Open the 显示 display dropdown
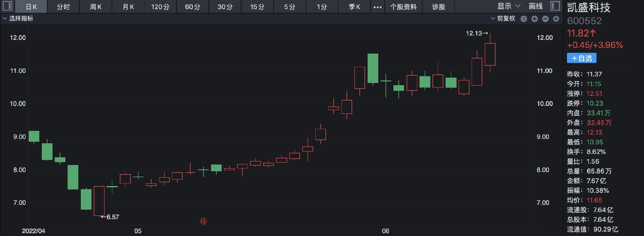 click(508, 6)
